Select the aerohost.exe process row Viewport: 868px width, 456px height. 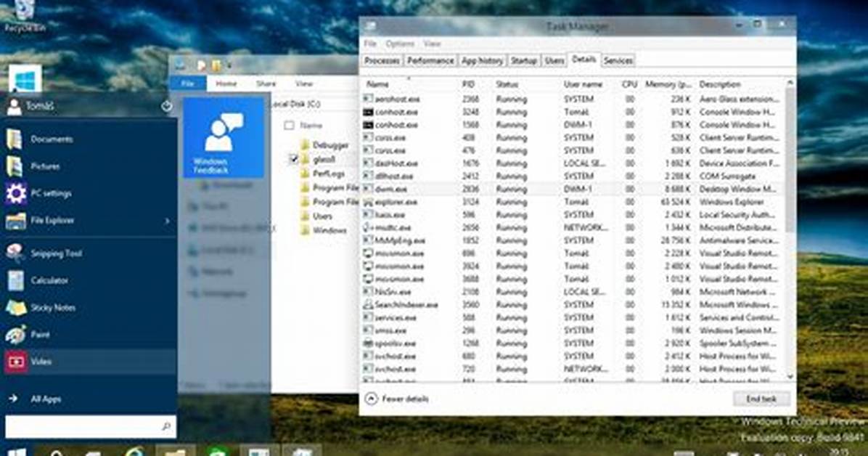point(573,99)
